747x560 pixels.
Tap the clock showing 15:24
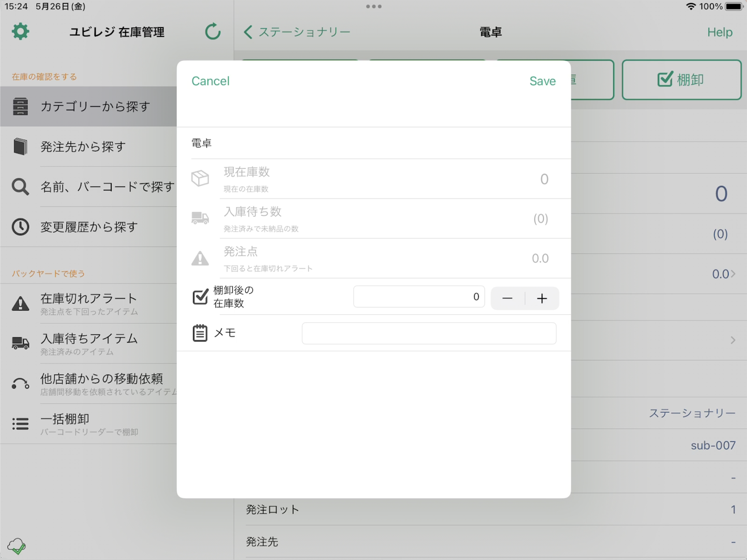pyautogui.click(x=16, y=6)
